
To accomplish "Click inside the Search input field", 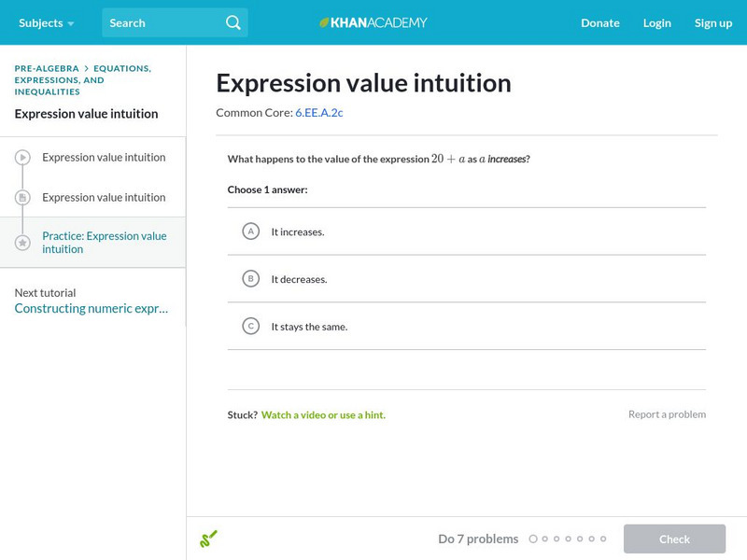I will [x=159, y=22].
